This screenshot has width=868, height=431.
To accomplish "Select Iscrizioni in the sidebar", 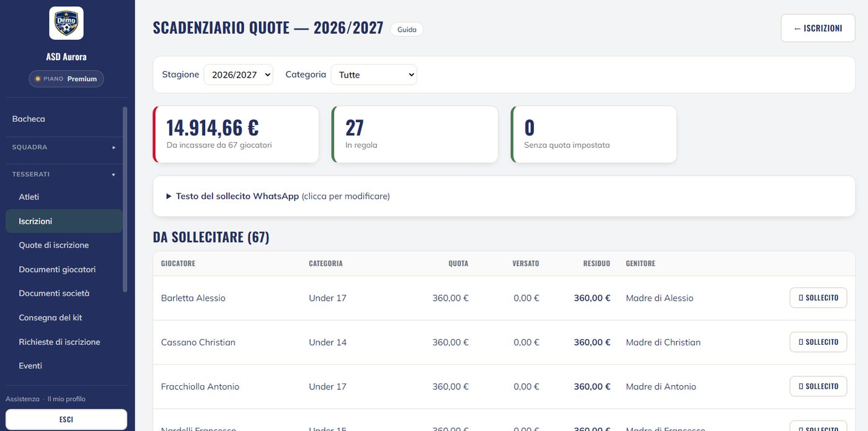I will click(64, 221).
